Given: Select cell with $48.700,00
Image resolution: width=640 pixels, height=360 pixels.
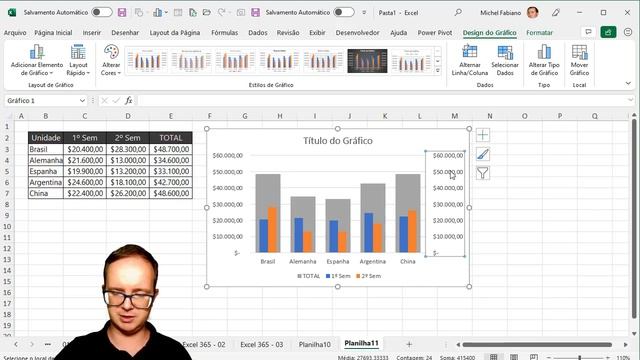Looking at the screenshot, I should coord(171,149).
